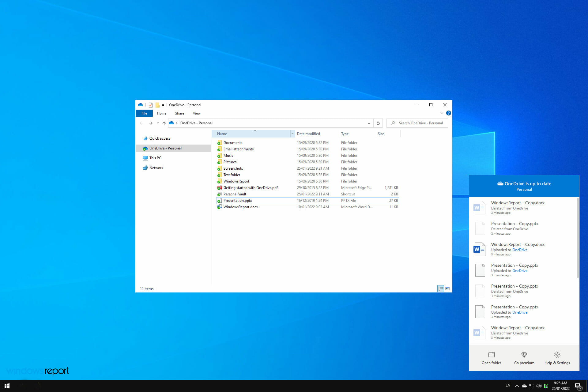Click Help & Settings in OneDrive panel

click(557, 357)
